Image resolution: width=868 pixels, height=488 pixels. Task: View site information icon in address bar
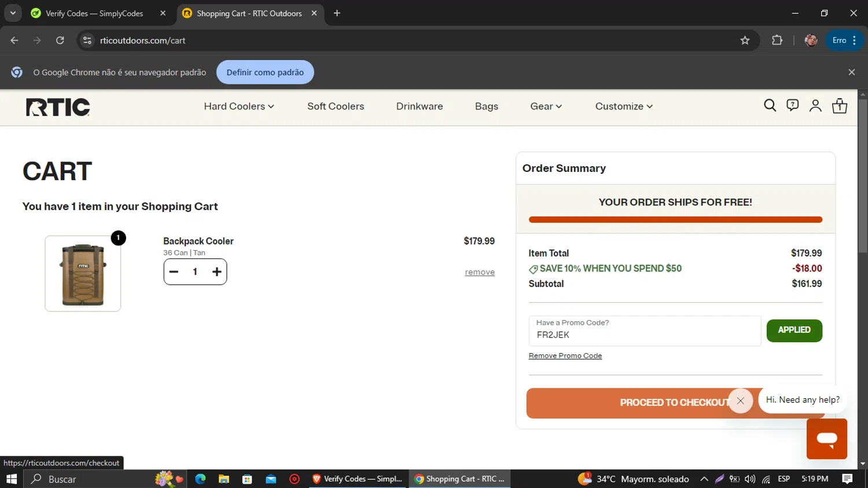pyautogui.click(x=87, y=41)
